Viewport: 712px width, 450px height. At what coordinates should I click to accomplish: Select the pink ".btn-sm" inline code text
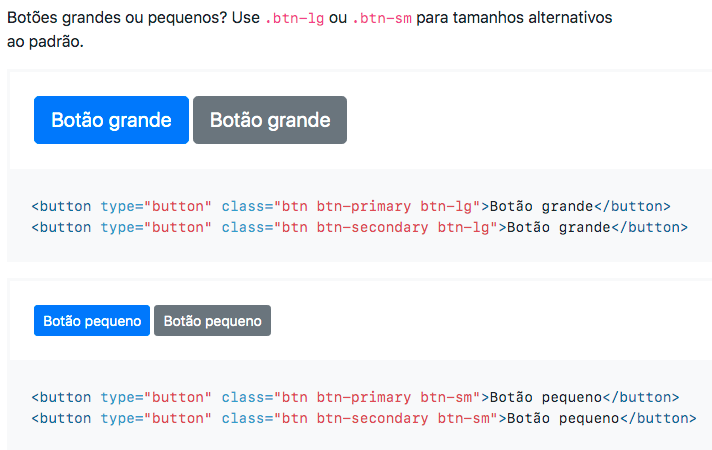(x=382, y=18)
